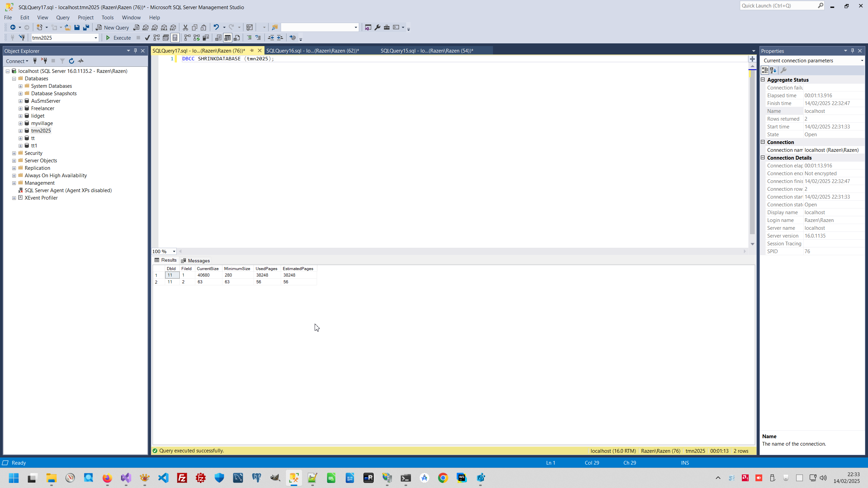Click the Execute query button
This screenshot has height=488, width=868.
point(118,38)
